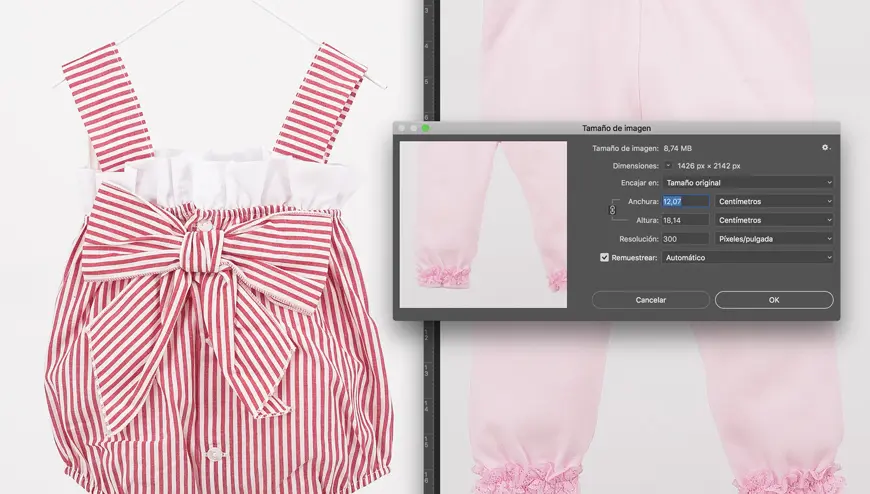The height and width of the screenshot is (494, 870).
Task: Open the Altura units dropdown
Action: pyautogui.click(x=774, y=220)
